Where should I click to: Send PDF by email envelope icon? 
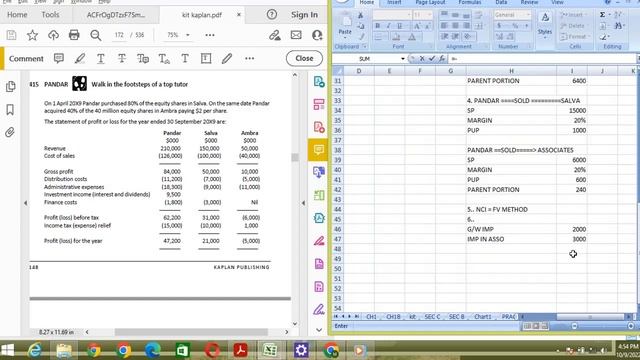pyautogui.click(x=296, y=35)
